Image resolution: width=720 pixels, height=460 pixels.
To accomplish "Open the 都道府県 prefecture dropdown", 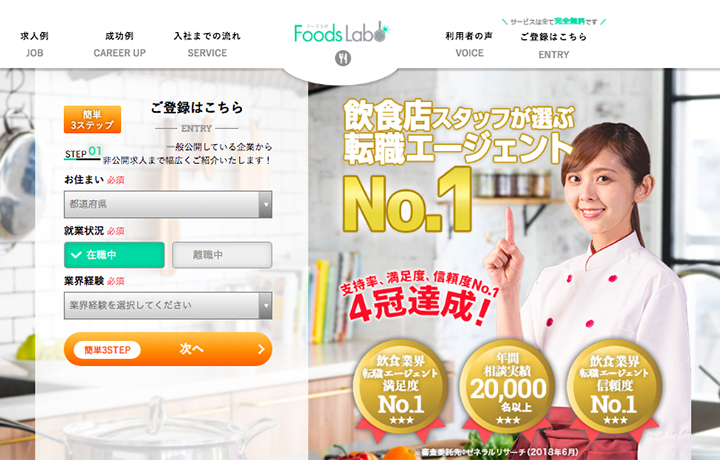I will [x=168, y=204].
